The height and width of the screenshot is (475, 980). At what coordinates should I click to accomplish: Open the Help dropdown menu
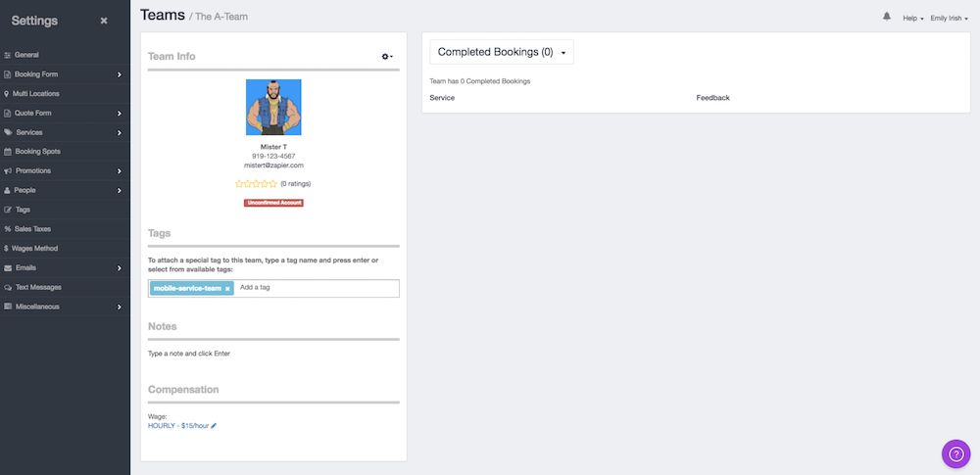912,19
